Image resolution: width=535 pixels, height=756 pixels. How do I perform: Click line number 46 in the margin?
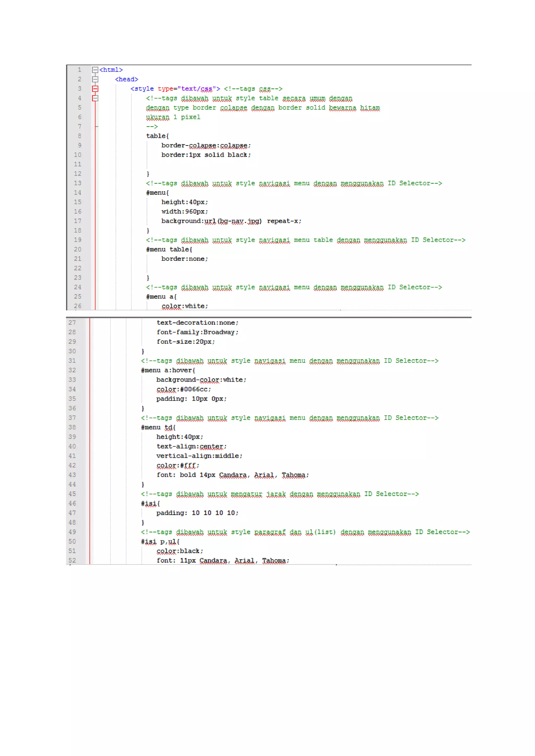(x=72, y=504)
